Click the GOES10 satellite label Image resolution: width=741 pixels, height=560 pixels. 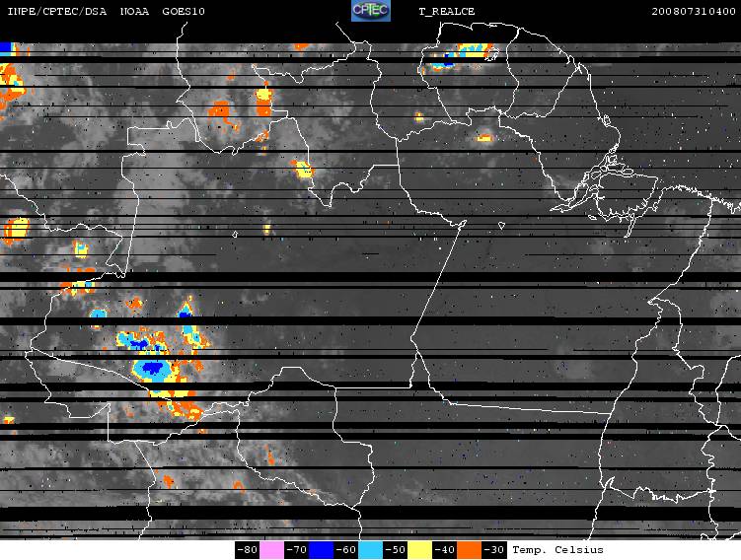tap(184, 11)
